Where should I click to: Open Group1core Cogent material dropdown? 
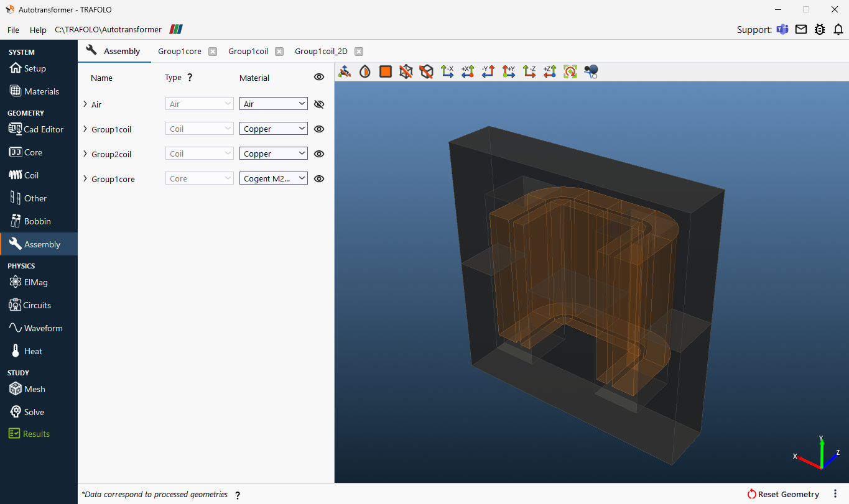tap(274, 178)
